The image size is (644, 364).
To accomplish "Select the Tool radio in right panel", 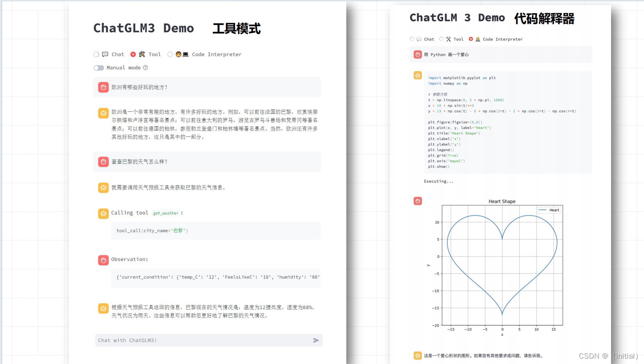I will click(x=442, y=39).
